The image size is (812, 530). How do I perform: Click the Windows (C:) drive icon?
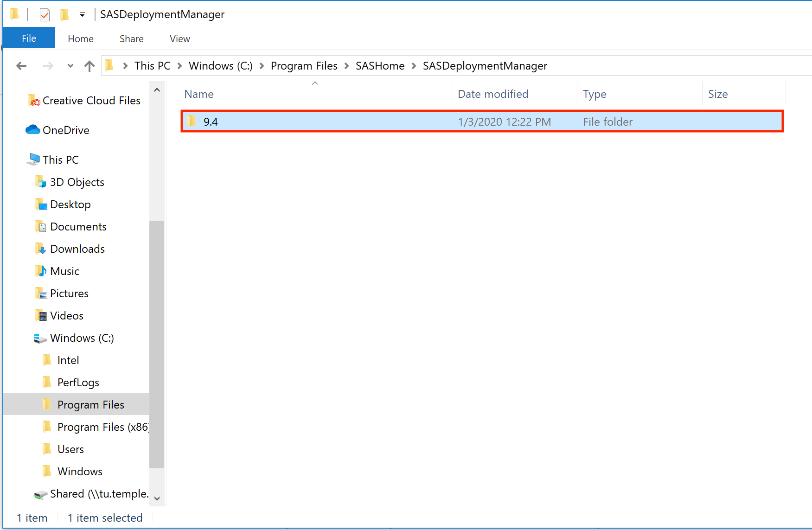(40, 338)
